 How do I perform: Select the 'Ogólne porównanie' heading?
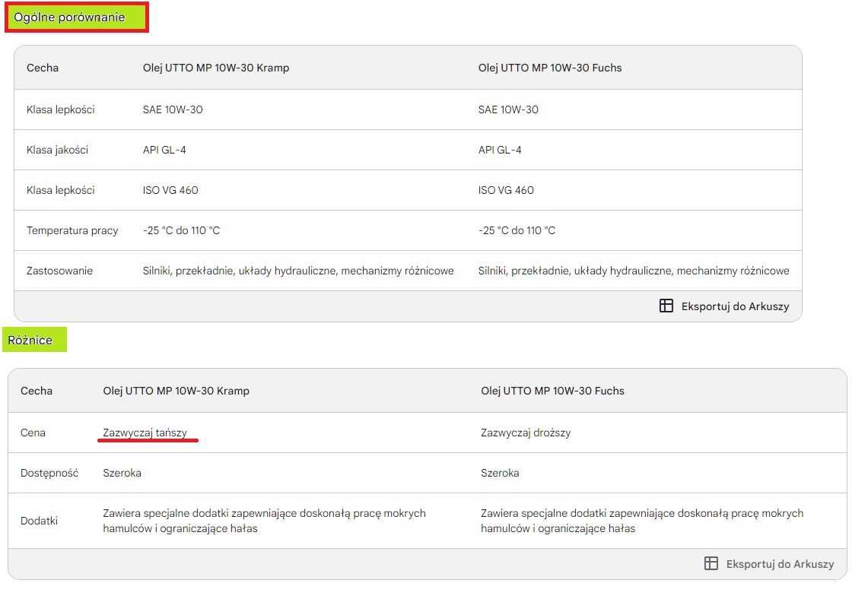pos(70,17)
